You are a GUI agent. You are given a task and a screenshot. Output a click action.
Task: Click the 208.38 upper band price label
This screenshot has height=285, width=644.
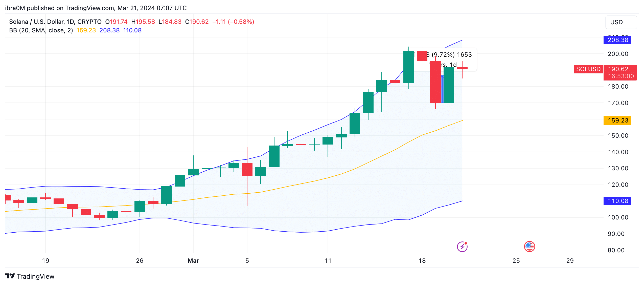pyautogui.click(x=617, y=40)
